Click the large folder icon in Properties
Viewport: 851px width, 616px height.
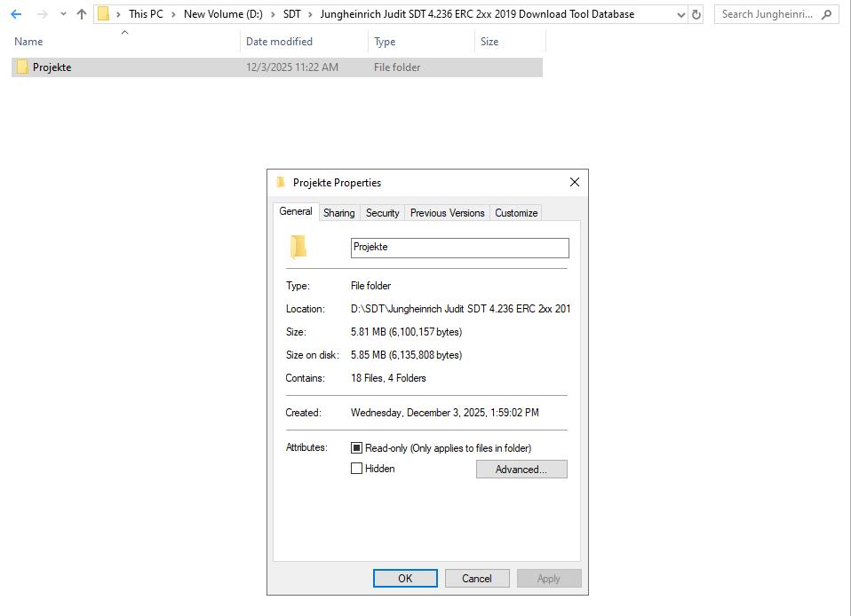click(298, 247)
